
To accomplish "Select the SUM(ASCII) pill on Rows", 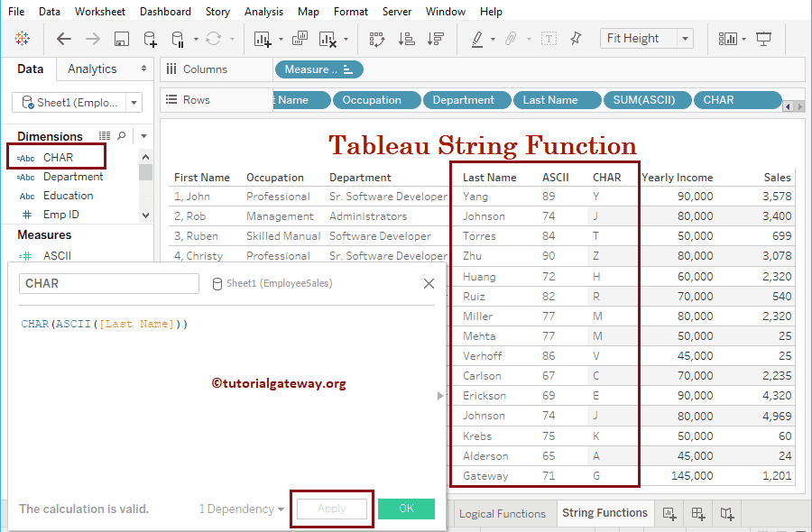I will tap(647, 99).
